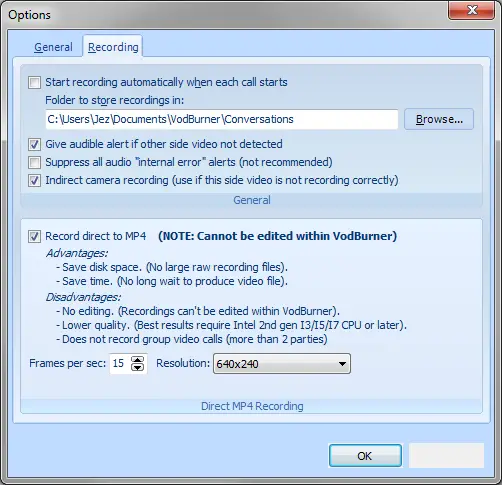502x485 pixels.
Task: Open the Browse... folder picker
Action: (439, 119)
